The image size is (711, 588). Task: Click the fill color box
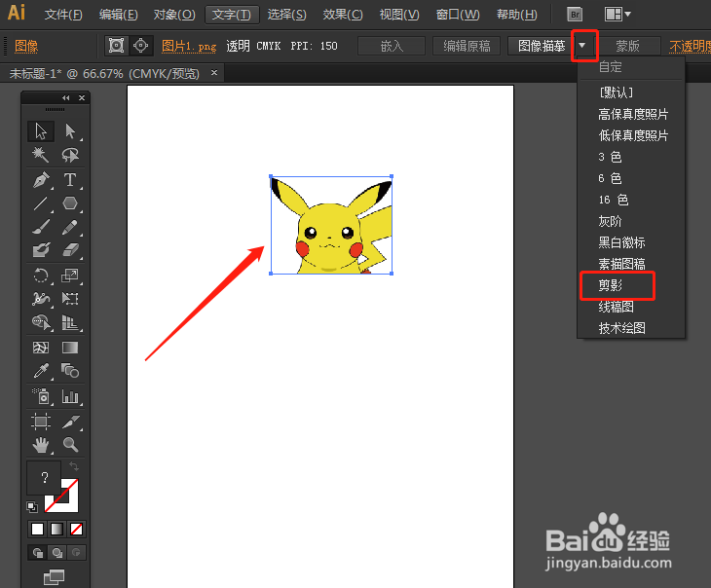[44, 478]
